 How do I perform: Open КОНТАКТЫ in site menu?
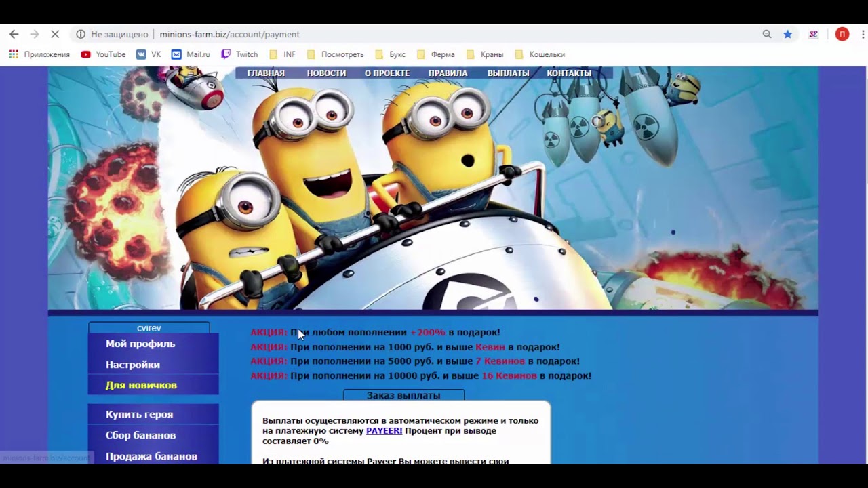(x=569, y=73)
